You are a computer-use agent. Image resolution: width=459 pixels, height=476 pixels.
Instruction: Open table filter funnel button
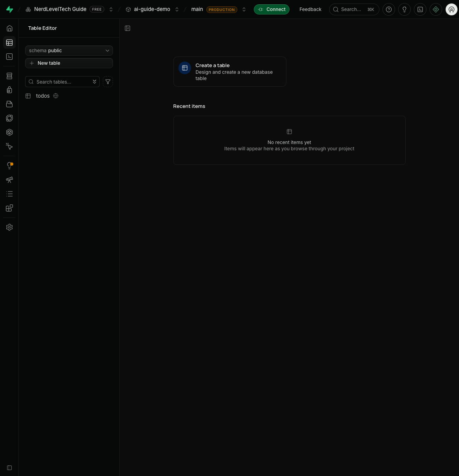click(108, 82)
